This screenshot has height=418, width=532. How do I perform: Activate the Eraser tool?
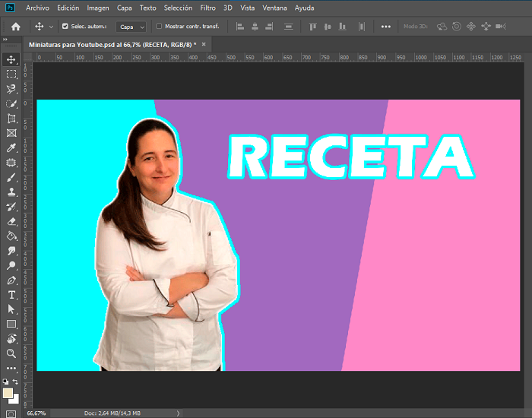pyautogui.click(x=11, y=222)
